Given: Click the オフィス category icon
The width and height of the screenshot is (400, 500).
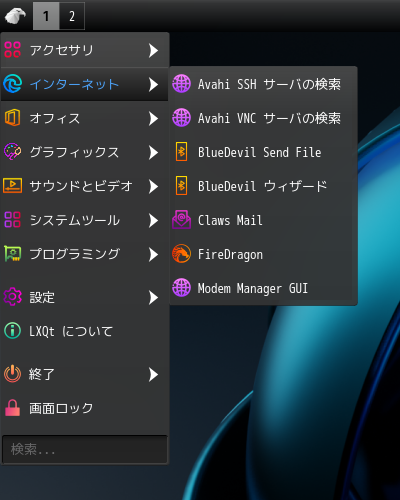Looking at the screenshot, I should pos(13,118).
